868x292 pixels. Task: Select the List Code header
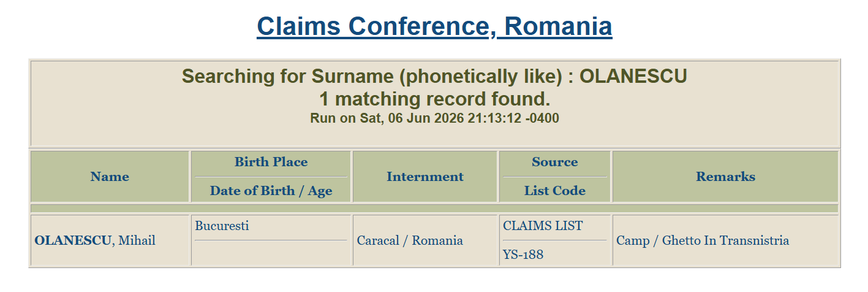click(x=554, y=191)
